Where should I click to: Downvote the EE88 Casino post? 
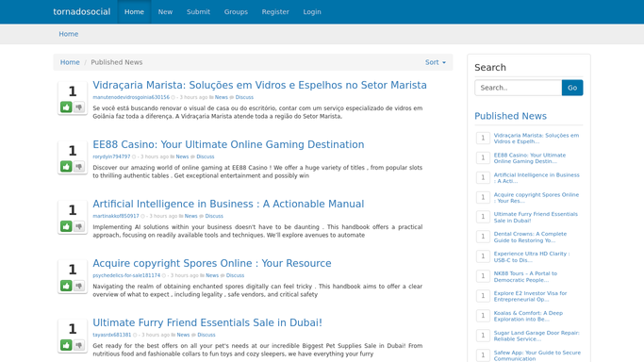pyautogui.click(x=79, y=167)
